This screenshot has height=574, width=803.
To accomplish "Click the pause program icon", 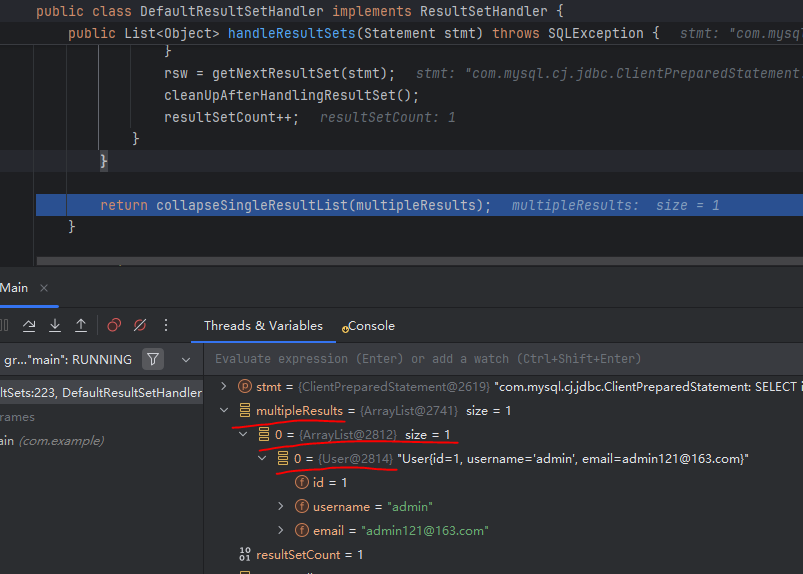I will [4, 326].
